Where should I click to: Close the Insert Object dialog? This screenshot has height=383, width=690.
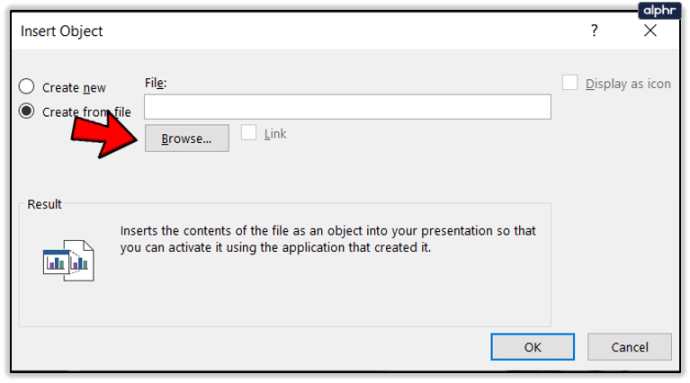650,30
